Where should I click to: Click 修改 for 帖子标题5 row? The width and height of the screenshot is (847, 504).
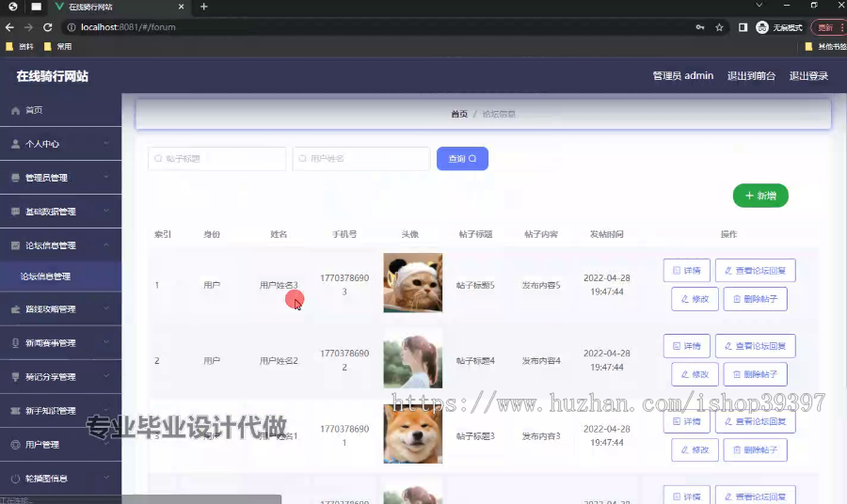(x=695, y=299)
